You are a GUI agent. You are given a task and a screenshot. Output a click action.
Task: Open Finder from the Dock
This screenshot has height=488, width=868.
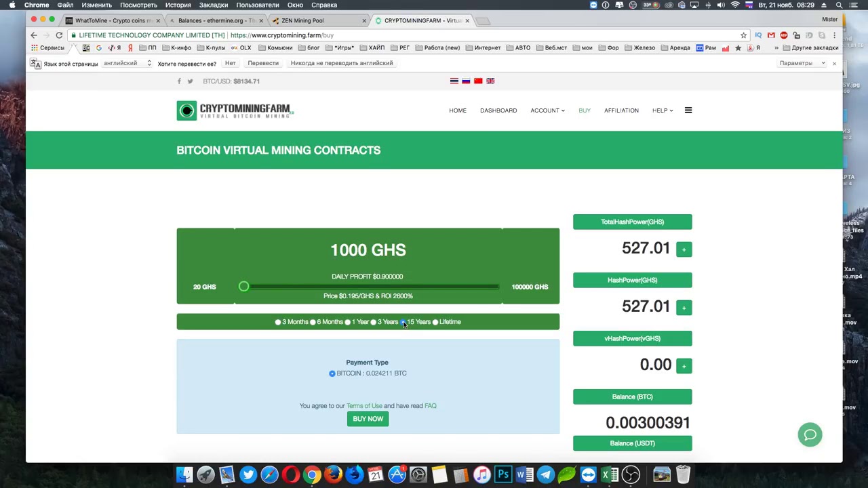pyautogui.click(x=184, y=474)
